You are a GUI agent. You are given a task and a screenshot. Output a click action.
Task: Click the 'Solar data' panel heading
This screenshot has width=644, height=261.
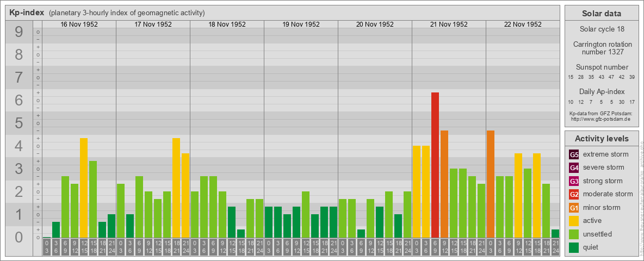tap(602, 14)
